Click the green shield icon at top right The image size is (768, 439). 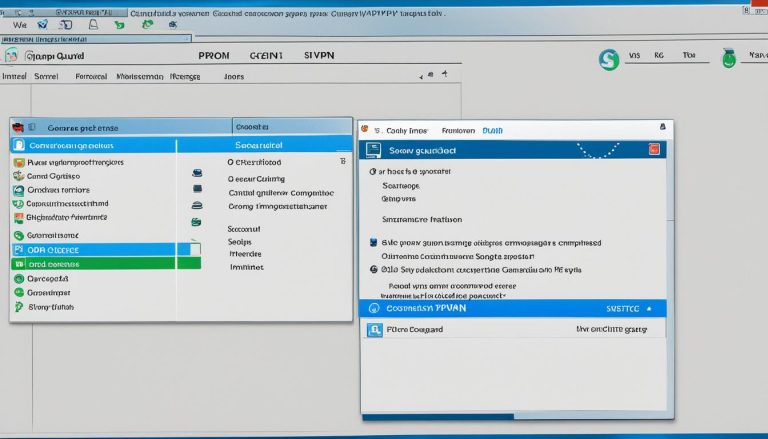pos(729,58)
